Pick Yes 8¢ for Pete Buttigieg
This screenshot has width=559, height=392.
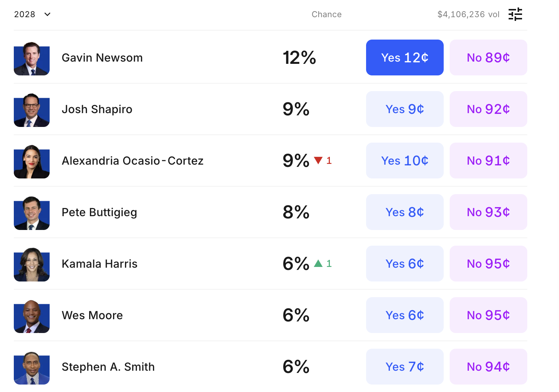[x=405, y=212]
